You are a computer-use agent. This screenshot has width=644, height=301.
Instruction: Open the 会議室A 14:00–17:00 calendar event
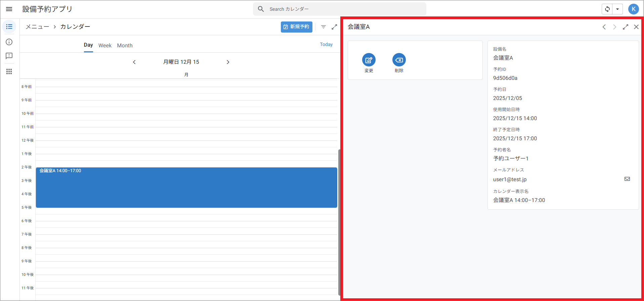tap(186, 188)
